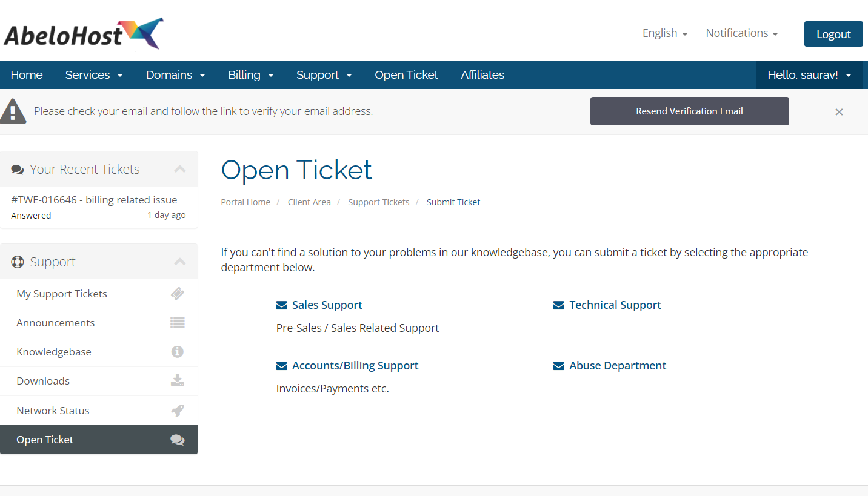Image resolution: width=868 pixels, height=496 pixels.
Task: Open the Billing menu
Action: [251, 74]
